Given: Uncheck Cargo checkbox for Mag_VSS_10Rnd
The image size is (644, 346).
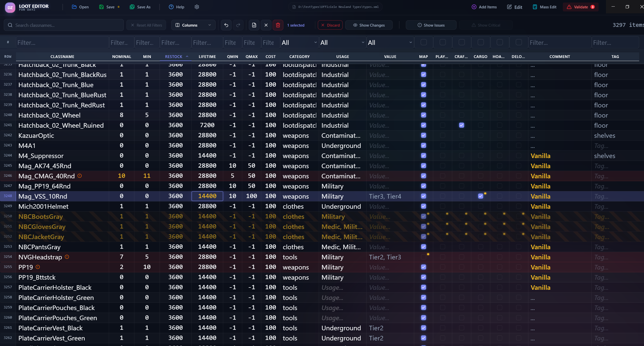Looking at the screenshot, I should tap(480, 196).
